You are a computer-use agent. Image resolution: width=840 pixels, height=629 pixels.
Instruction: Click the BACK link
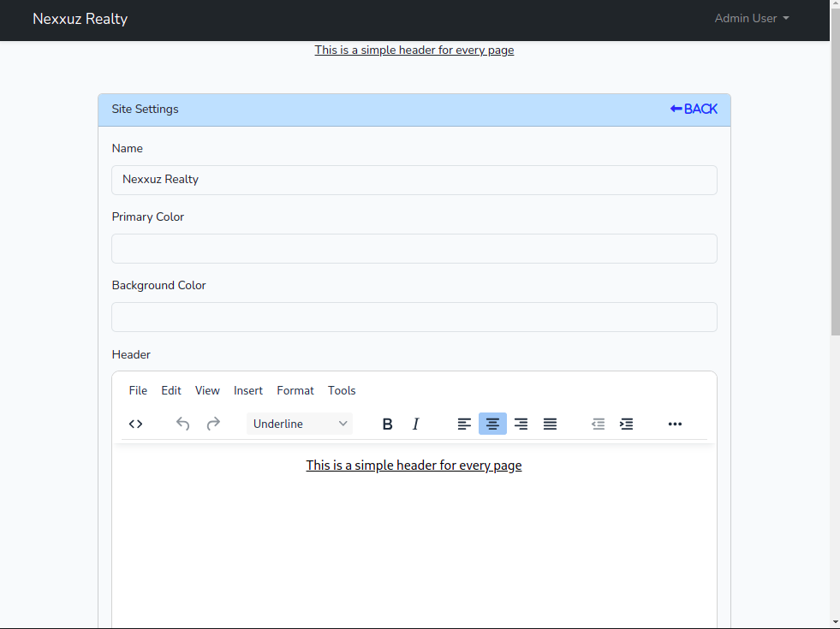pyautogui.click(x=694, y=110)
